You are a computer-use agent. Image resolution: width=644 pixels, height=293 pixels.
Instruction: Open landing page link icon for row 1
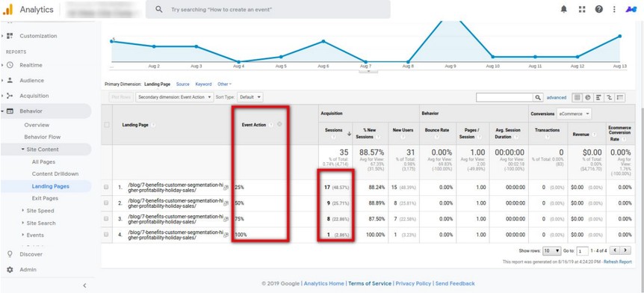pyautogui.click(x=226, y=187)
